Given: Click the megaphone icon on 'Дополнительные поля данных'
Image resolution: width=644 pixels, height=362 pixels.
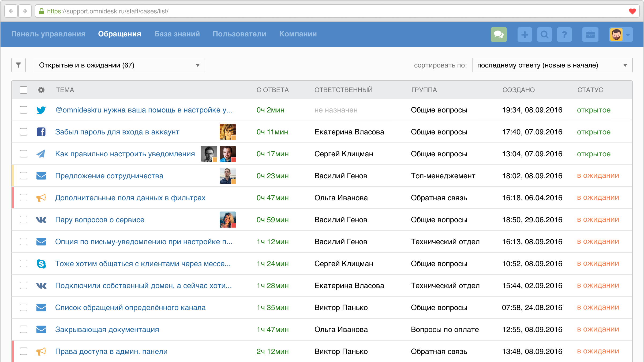Looking at the screenshot, I should (41, 198).
